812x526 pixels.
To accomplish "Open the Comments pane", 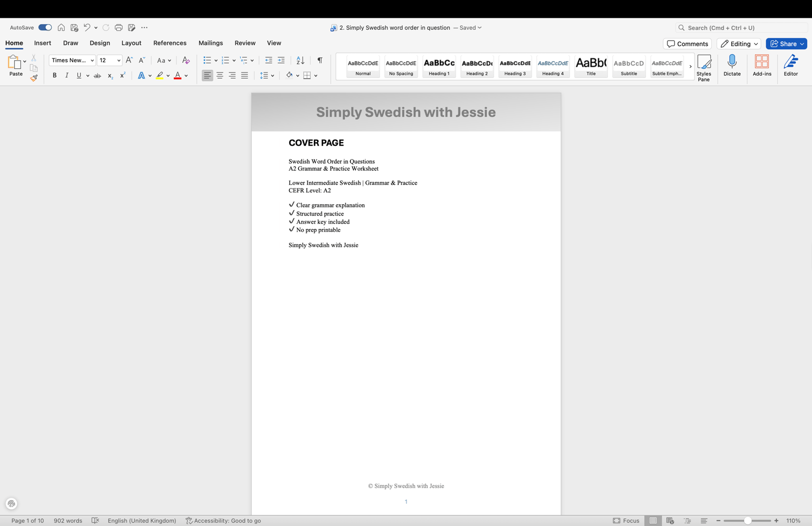I will [x=687, y=44].
